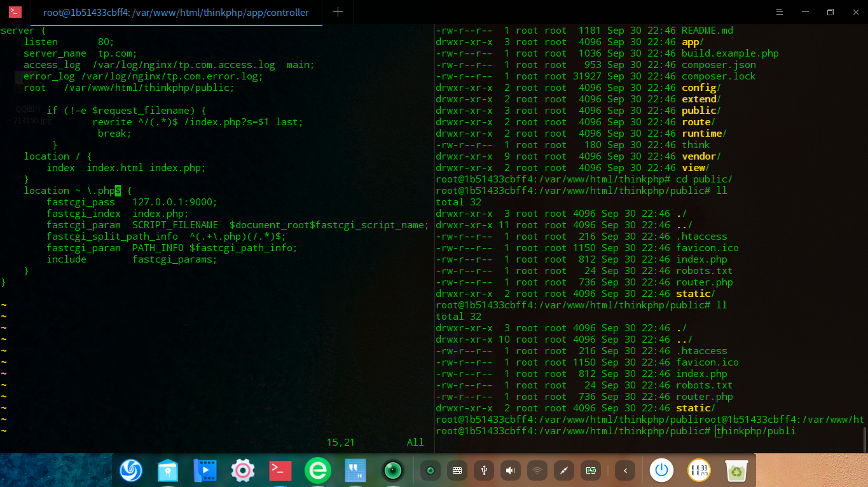Click the pen-shaped tray icon

564,470
